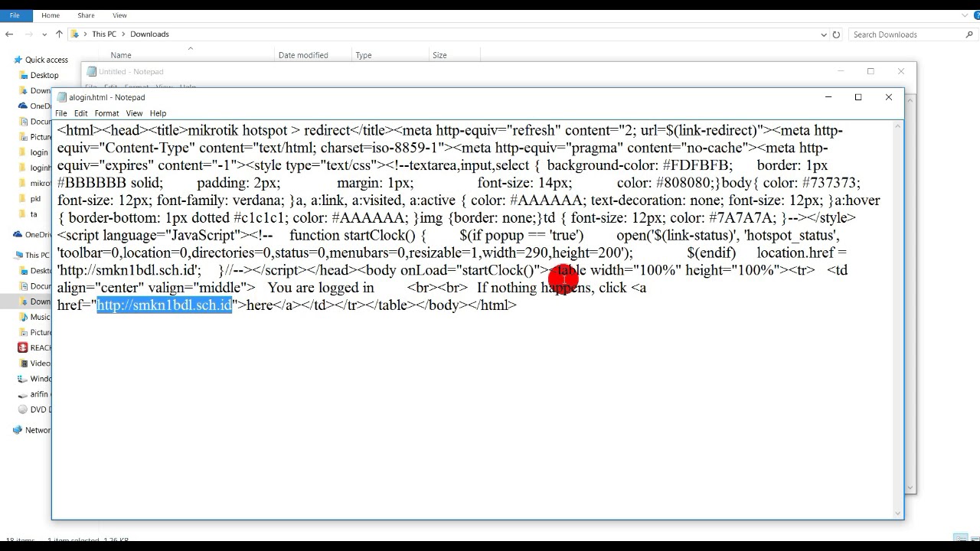Select the arifin drive in navigation pane
This screenshot has width=980, height=551.
pos(38,394)
